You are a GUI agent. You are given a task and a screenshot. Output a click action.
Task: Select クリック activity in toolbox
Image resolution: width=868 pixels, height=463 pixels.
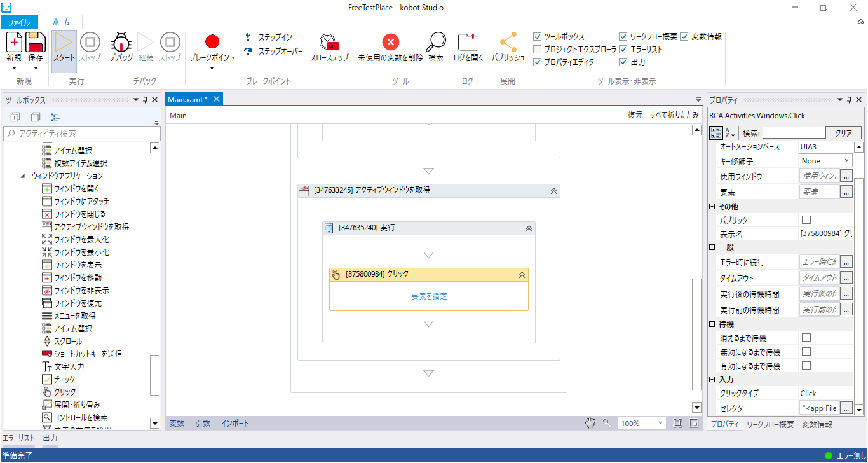pos(59,392)
